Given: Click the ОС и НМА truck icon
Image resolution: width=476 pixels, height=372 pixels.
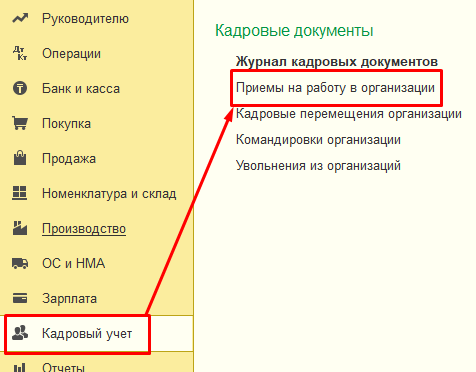Looking at the screenshot, I should click(x=20, y=263).
